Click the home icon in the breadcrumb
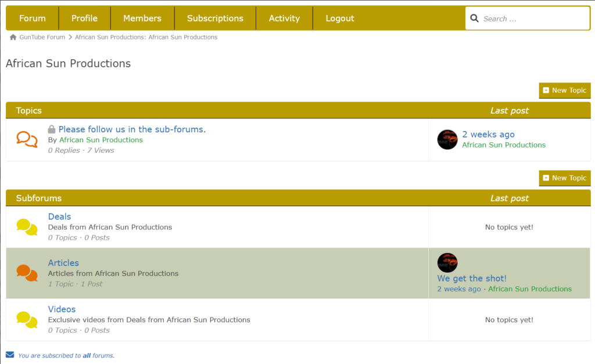This screenshot has width=595, height=364. [x=13, y=37]
